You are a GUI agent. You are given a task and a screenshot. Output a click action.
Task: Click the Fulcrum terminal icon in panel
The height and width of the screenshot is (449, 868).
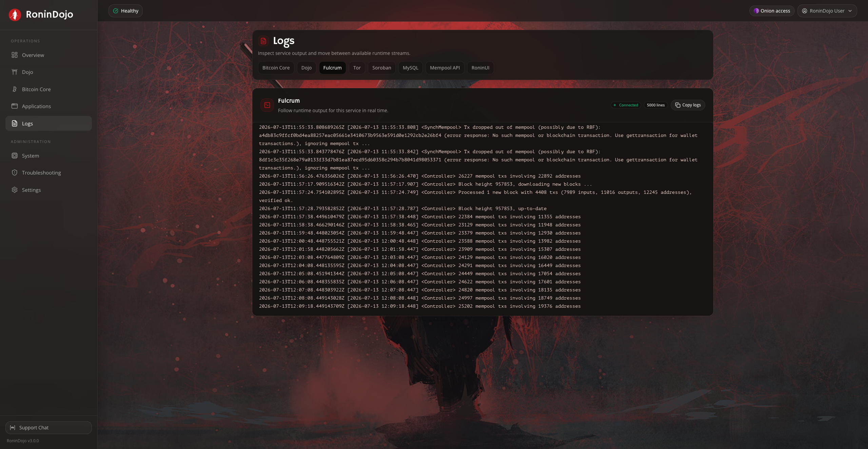267,105
